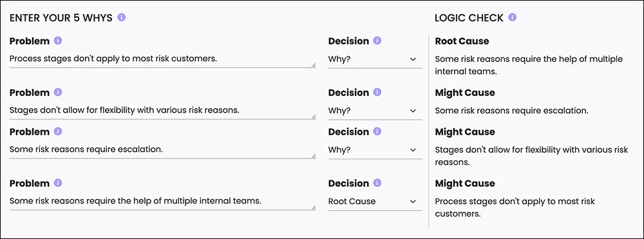This screenshot has height=239, width=644.
Task: Click info icon next to Logic Check heading
Action: click(x=512, y=17)
